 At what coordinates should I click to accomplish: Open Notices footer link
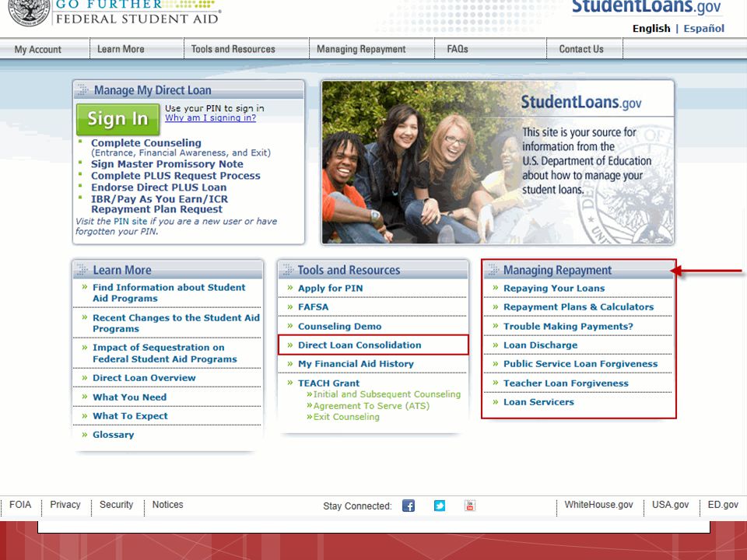coord(167,505)
